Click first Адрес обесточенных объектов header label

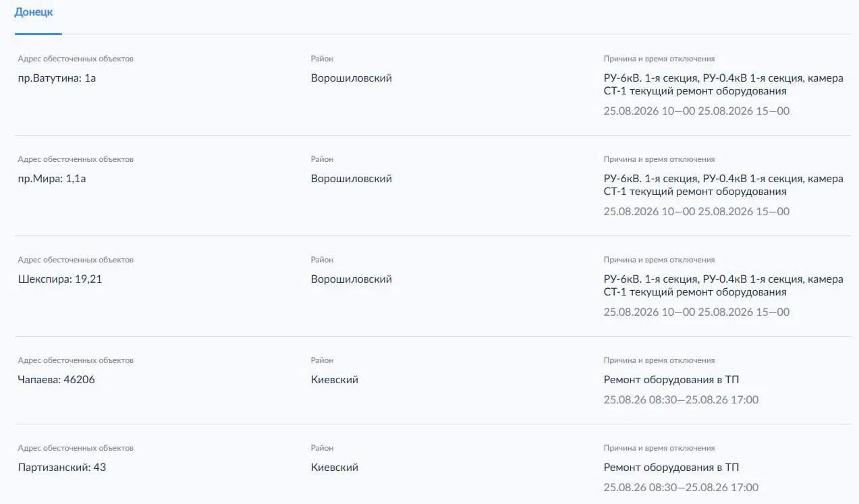click(76, 59)
